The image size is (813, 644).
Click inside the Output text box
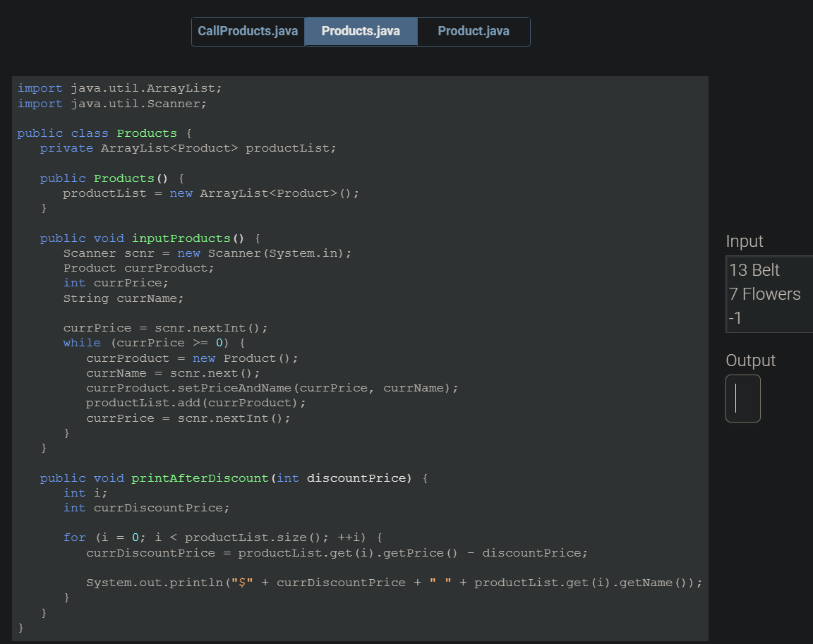[743, 399]
